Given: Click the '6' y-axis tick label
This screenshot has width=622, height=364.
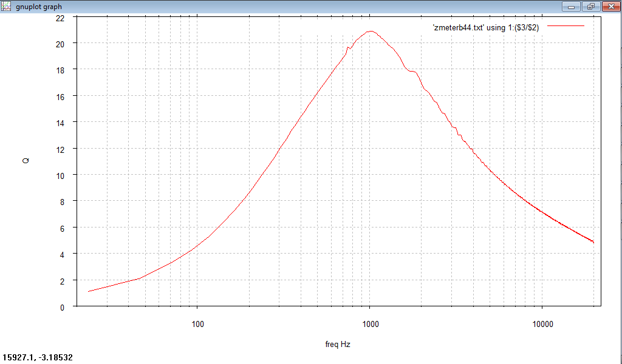Looking at the screenshot, I should pos(62,229).
